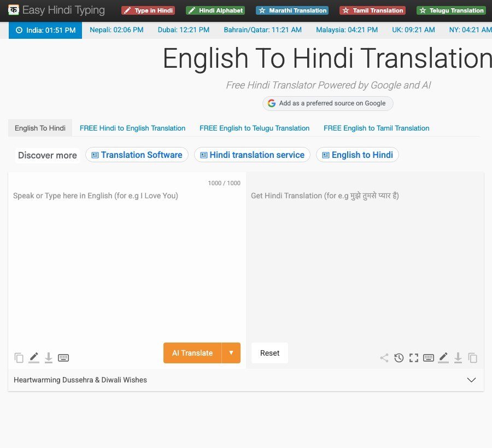
Task: Open FREE English to Telugu Translation tab
Action: click(x=254, y=128)
